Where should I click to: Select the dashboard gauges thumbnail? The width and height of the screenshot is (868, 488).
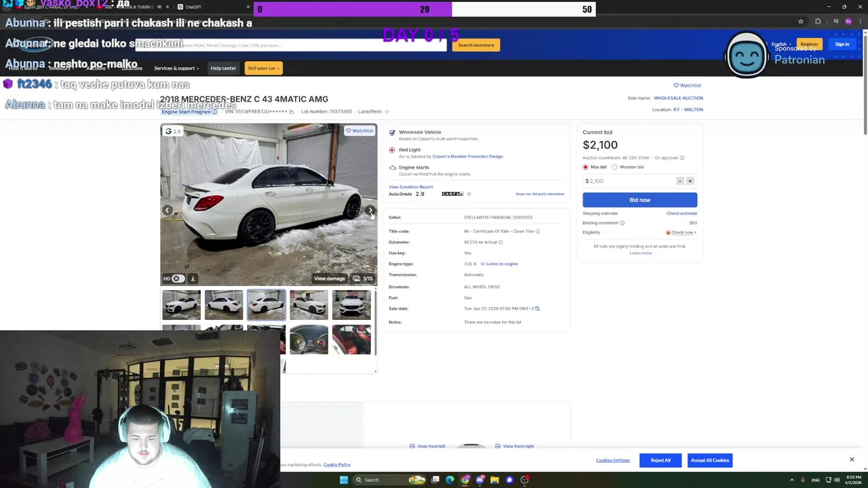309,340
